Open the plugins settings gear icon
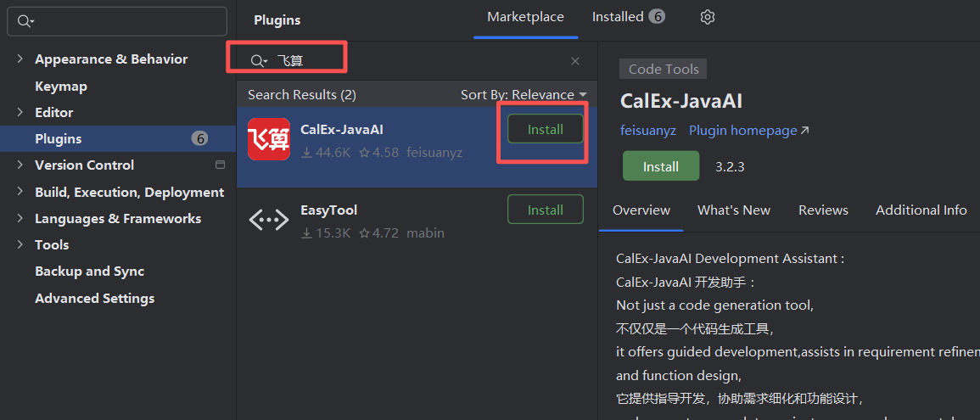 click(x=707, y=17)
